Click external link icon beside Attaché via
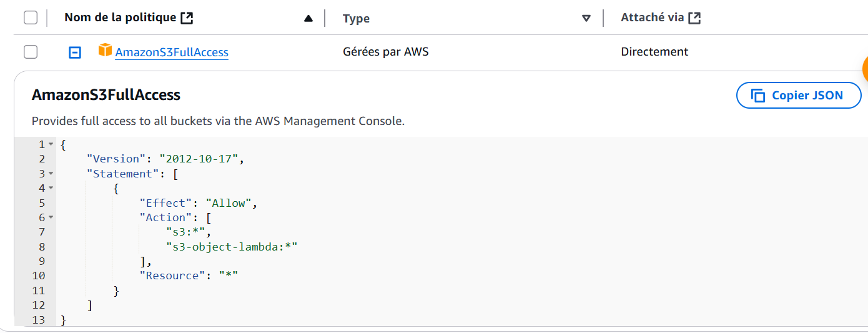The height and width of the screenshot is (333, 868). 694,18
